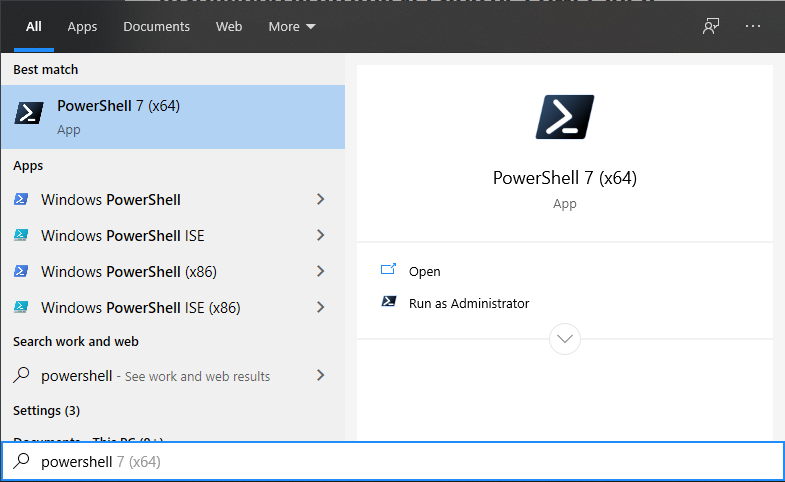
Task: Click Run as Administrator
Action: (x=469, y=303)
